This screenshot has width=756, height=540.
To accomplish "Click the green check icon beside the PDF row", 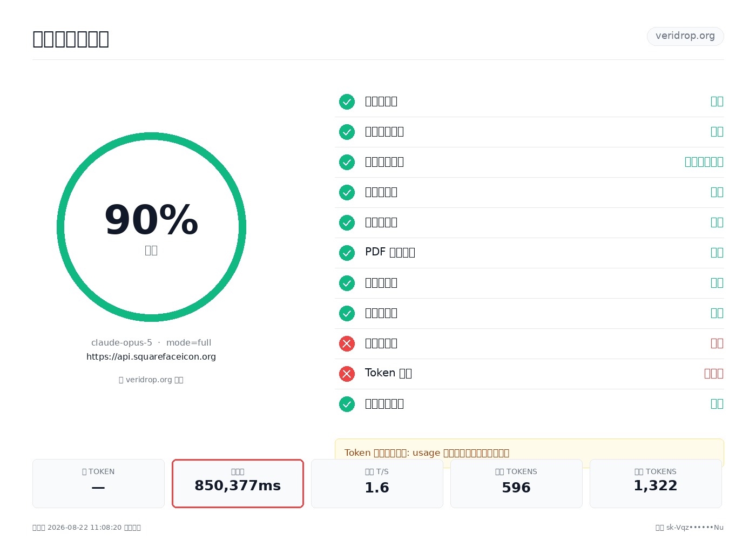I will [347, 253].
